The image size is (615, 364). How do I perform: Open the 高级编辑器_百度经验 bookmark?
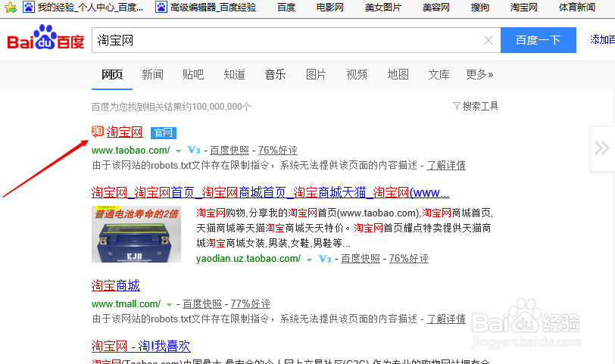point(206,7)
